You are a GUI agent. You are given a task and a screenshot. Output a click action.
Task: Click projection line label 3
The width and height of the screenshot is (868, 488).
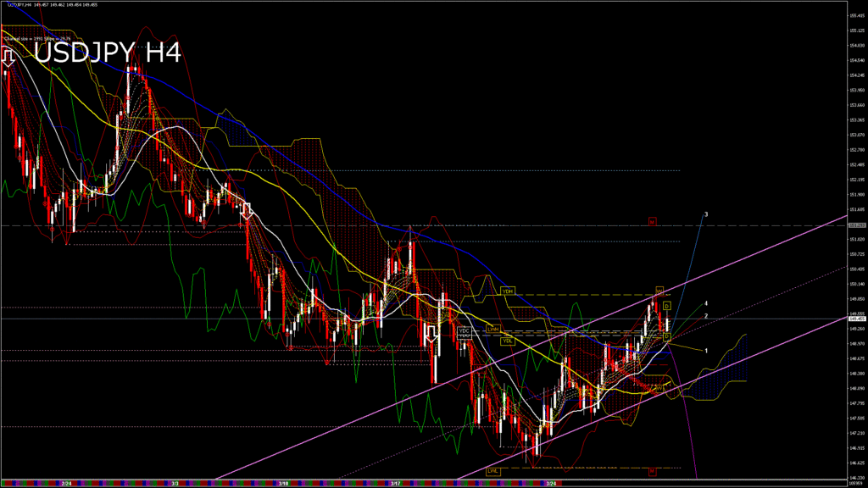pos(706,214)
